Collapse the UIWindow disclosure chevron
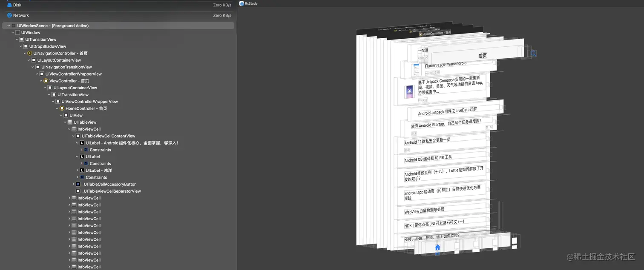 click(x=13, y=32)
